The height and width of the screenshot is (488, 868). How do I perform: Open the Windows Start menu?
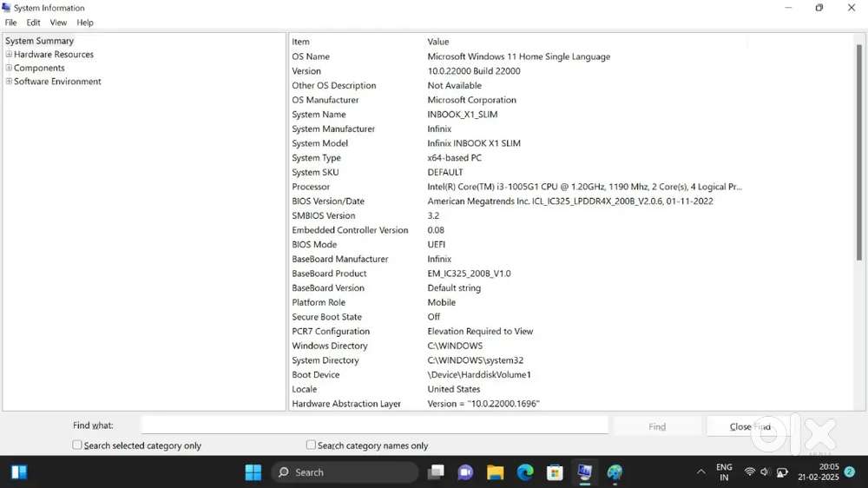tap(253, 472)
